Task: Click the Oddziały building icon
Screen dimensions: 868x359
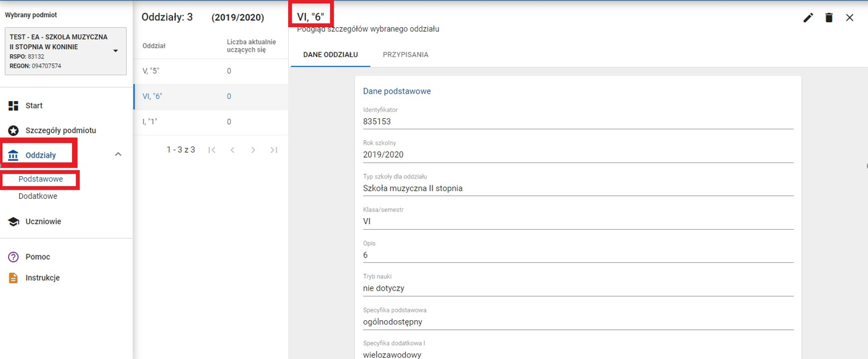Action: click(14, 155)
